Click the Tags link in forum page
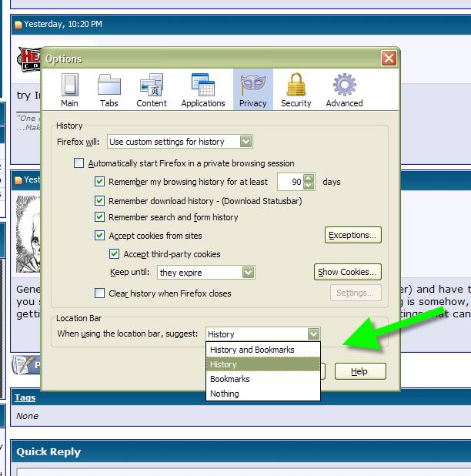The height and width of the screenshot is (476, 471). pyautogui.click(x=25, y=397)
